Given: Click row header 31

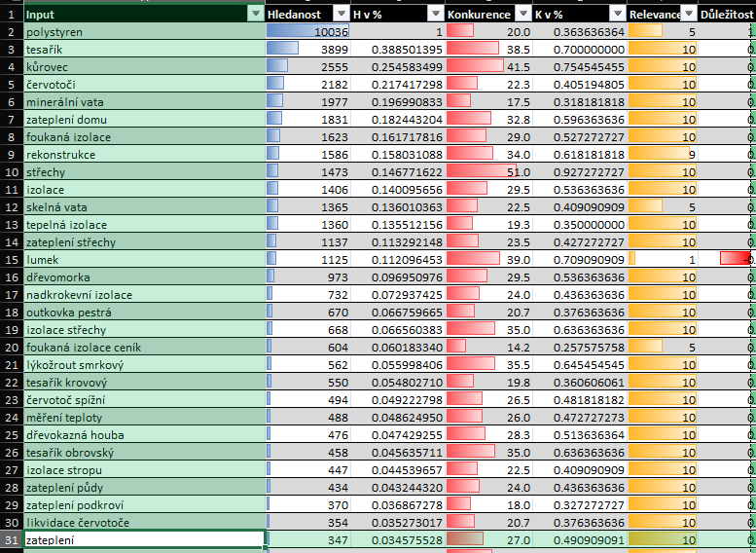Looking at the screenshot, I should [x=10, y=539].
